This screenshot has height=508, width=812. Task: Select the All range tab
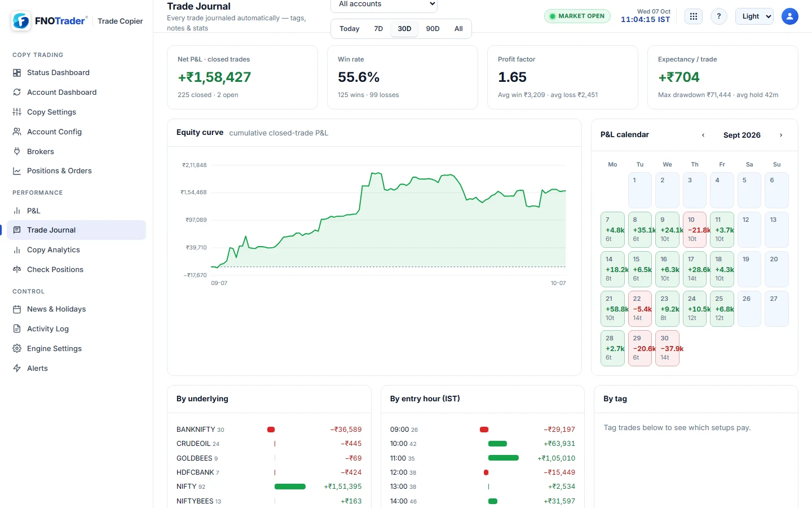pyautogui.click(x=458, y=29)
